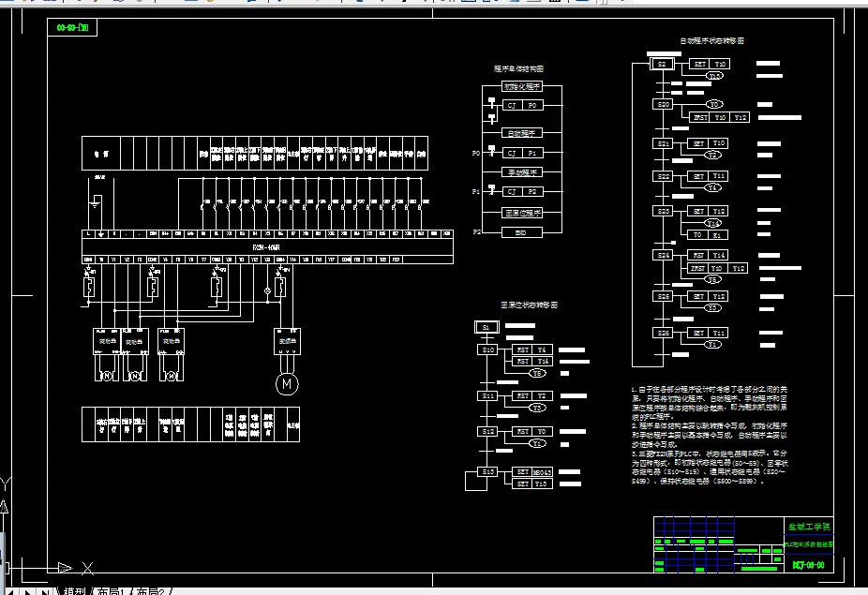Open the 布局1 layout tab
Image resolution: width=868 pixels, height=595 pixels.
112,591
